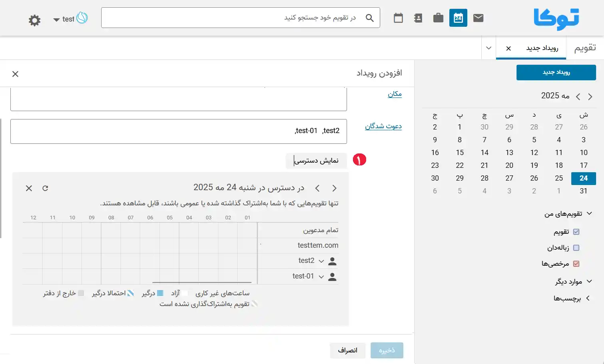Click the search magnifier icon
This screenshot has width=604, height=364.
tap(370, 18)
